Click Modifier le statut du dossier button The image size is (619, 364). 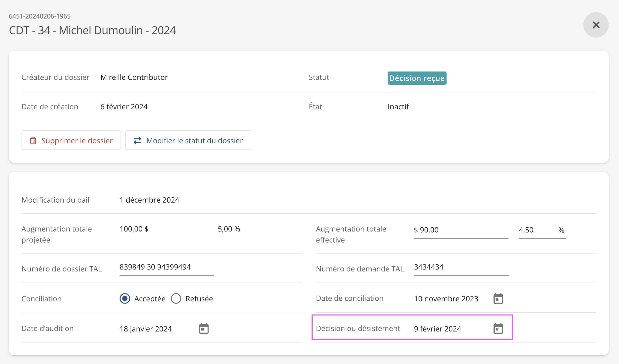coord(188,140)
